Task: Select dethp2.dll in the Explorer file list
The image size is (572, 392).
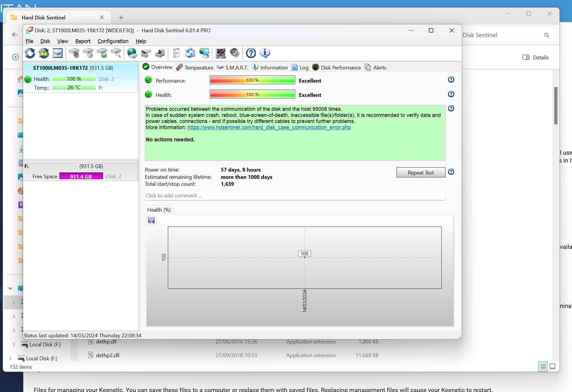Action: 108,355
